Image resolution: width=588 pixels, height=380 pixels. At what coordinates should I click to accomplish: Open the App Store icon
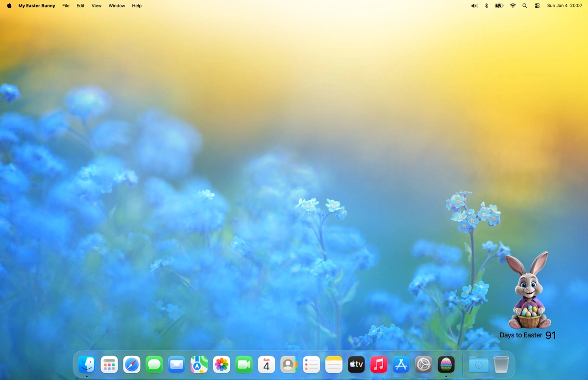click(401, 364)
